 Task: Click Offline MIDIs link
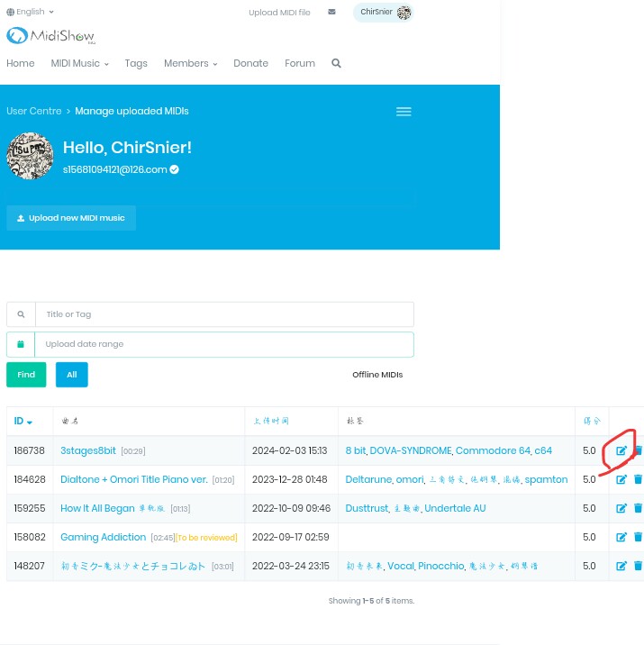[377, 375]
